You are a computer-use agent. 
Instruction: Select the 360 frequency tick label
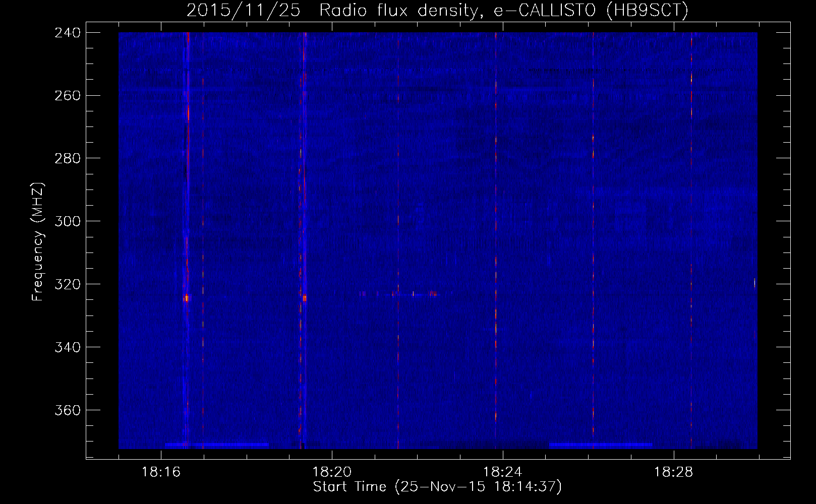[x=67, y=411]
